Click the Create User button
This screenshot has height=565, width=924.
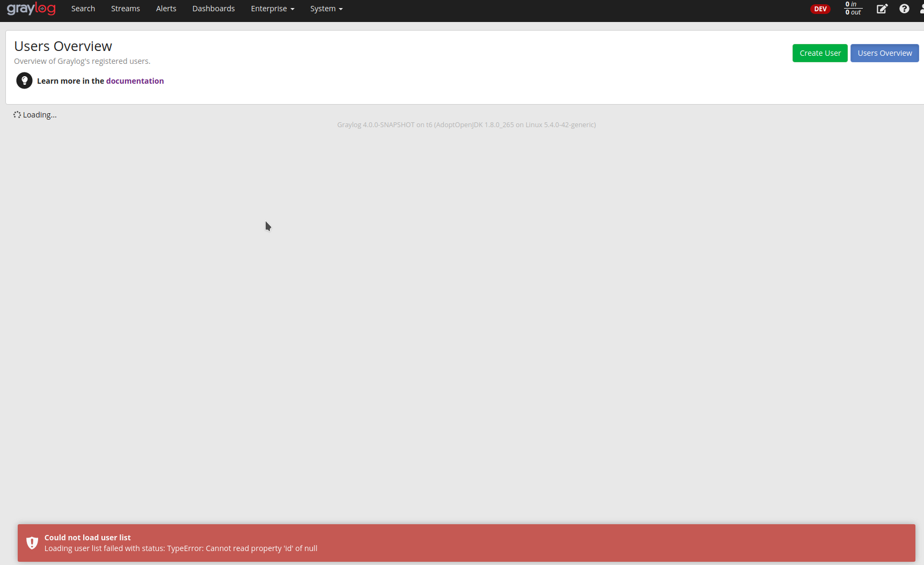coord(820,53)
